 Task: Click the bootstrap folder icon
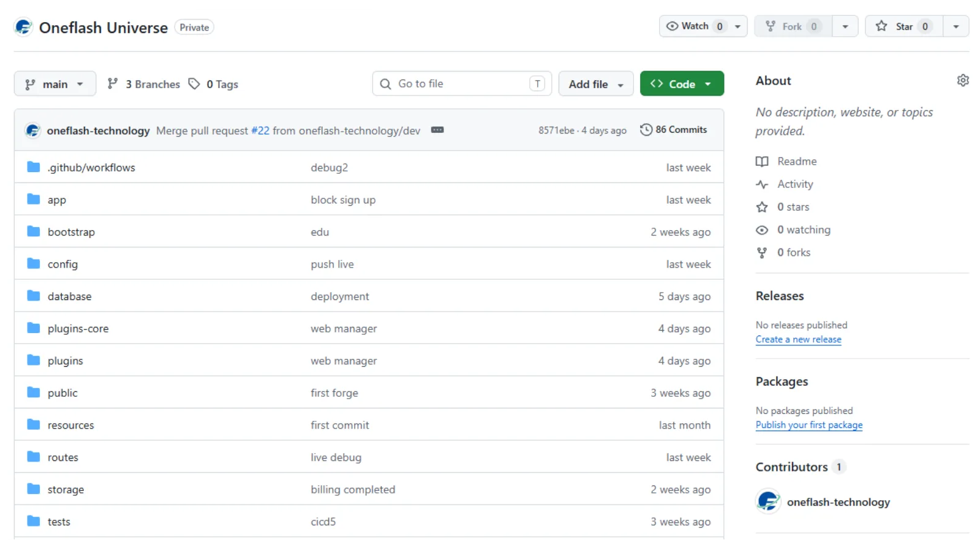34,231
